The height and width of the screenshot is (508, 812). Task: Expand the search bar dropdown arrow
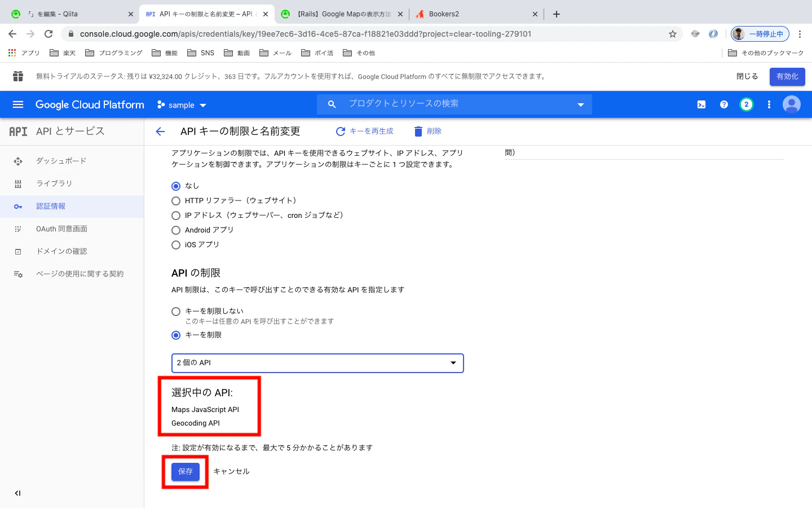pyautogui.click(x=580, y=104)
